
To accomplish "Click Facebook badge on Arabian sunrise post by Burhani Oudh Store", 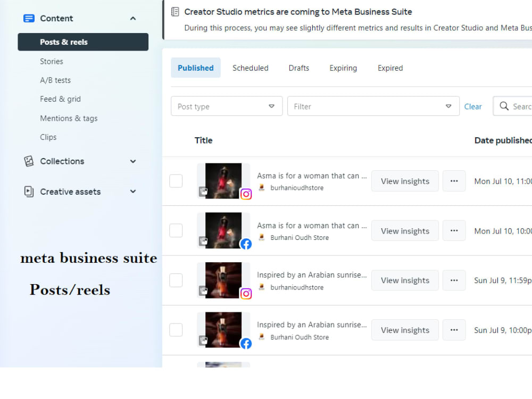I will 246,343.
